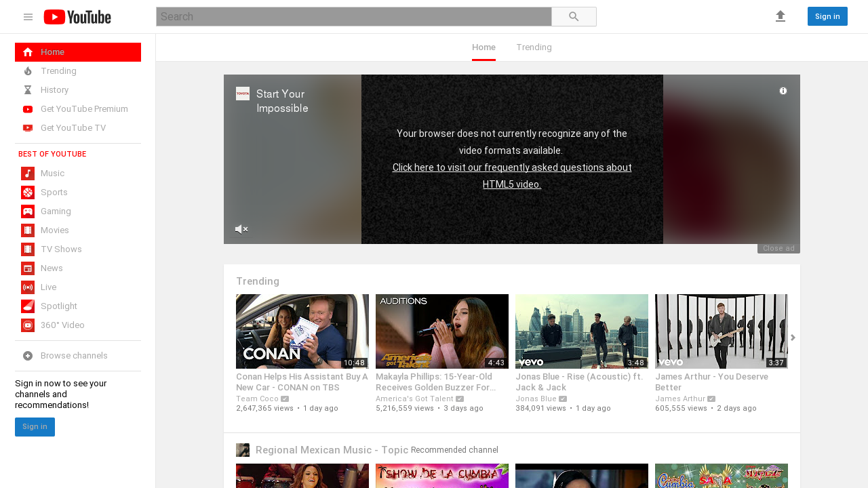Click the TV Shows icon
Screen dimensions: 868x488
pos(28,249)
